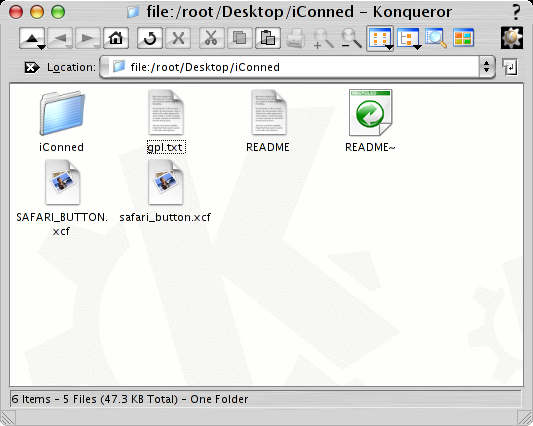Go to the Home folder
Image resolution: width=533 pixels, height=426 pixels.
point(116,38)
